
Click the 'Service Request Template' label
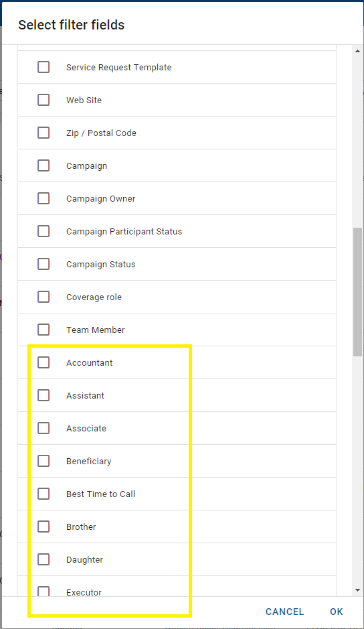point(118,68)
